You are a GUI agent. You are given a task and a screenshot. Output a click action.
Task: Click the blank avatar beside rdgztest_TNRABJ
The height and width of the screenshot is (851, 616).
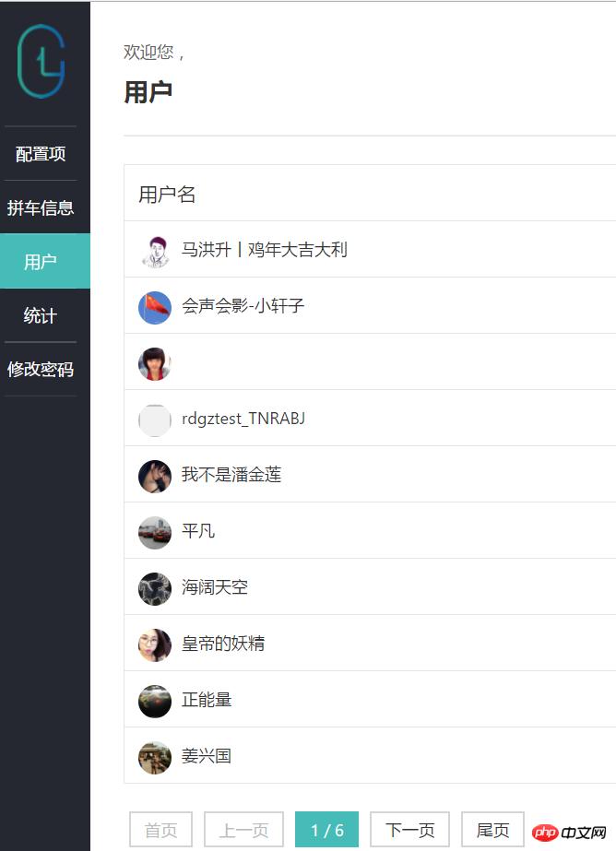click(x=155, y=420)
